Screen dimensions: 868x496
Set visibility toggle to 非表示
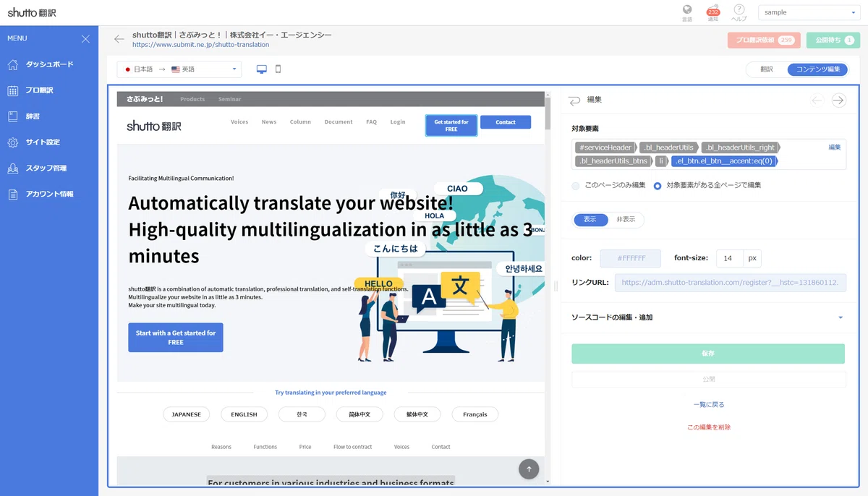(x=626, y=220)
